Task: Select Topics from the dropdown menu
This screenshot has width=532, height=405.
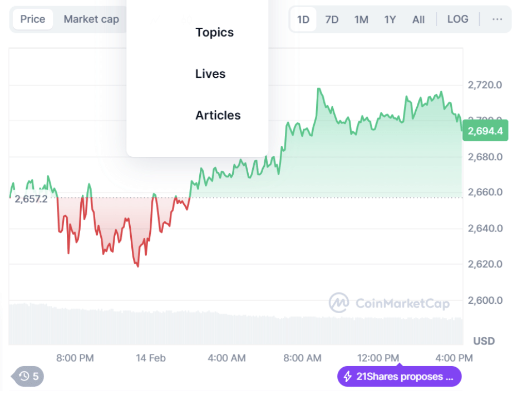Action: tap(214, 32)
